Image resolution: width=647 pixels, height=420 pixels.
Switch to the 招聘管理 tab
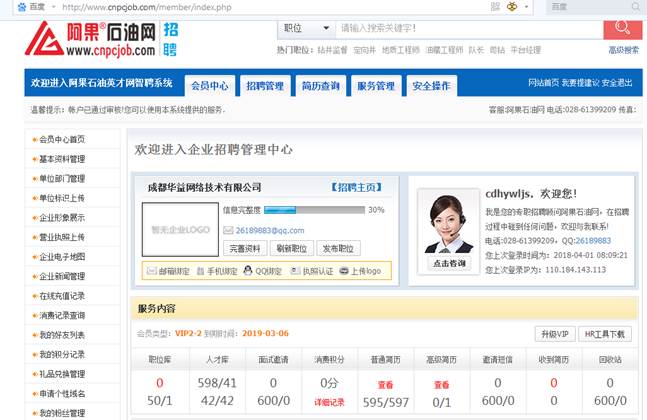point(265,86)
